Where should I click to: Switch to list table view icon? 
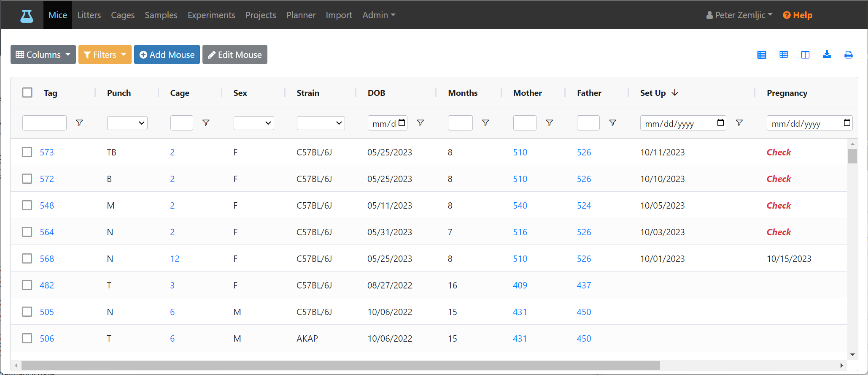click(762, 55)
